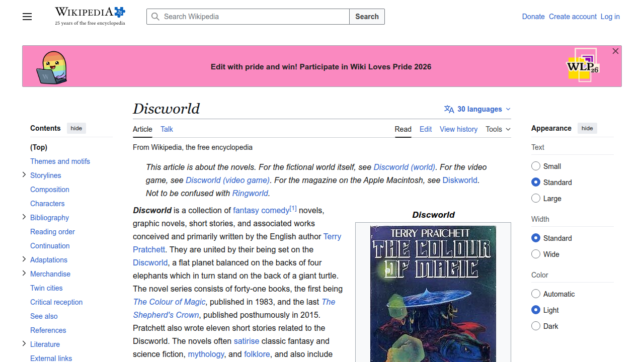Go to External links section
644x362 pixels.
[x=51, y=358]
